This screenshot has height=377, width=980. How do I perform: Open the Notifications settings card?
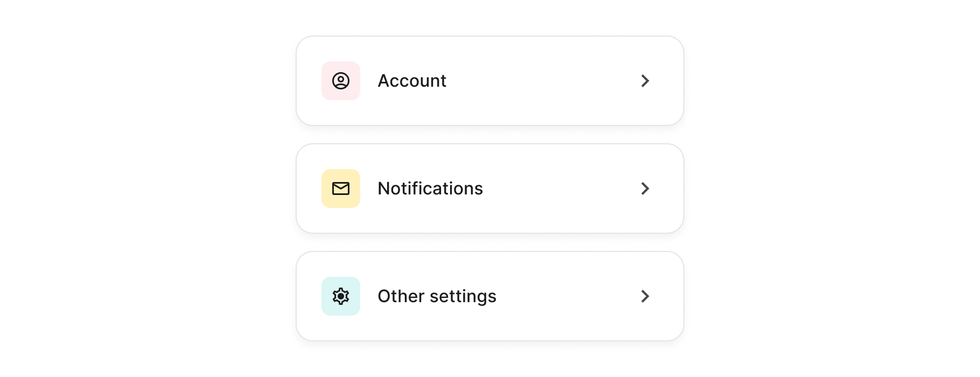tap(490, 188)
